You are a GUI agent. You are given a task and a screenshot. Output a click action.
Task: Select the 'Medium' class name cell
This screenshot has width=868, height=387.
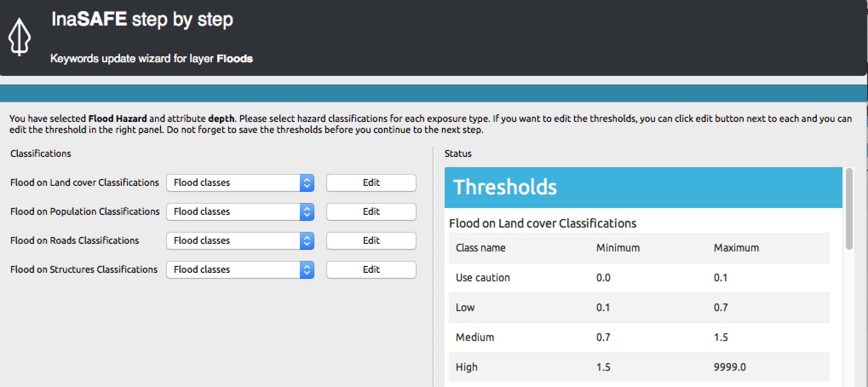[475, 337]
